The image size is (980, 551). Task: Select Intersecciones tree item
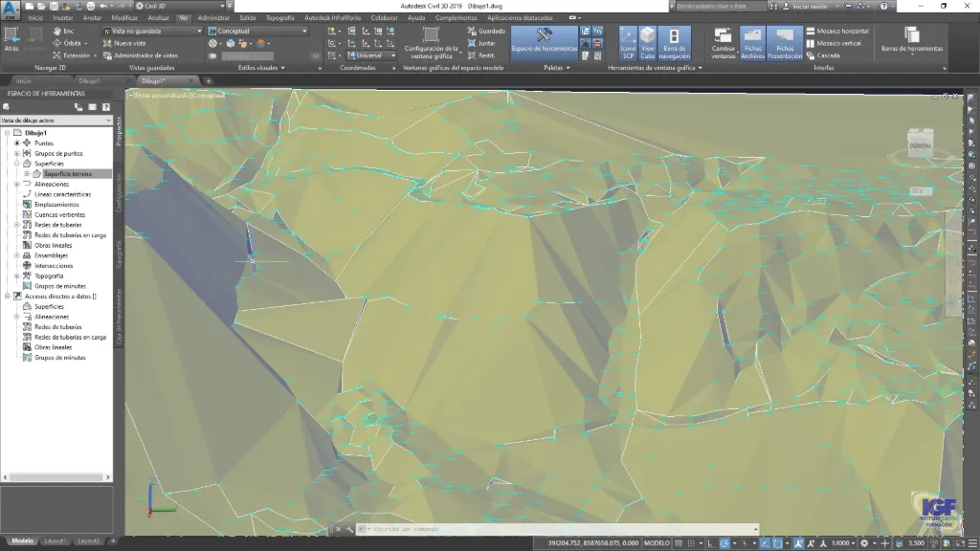point(54,266)
